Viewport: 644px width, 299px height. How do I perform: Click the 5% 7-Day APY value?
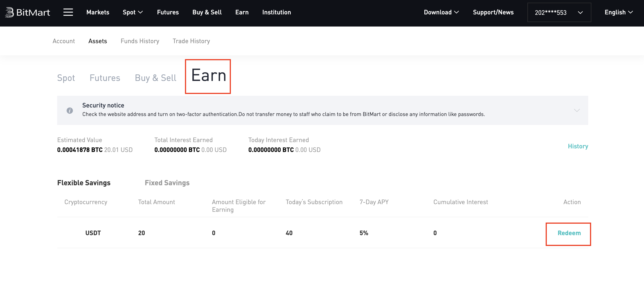pos(364,233)
